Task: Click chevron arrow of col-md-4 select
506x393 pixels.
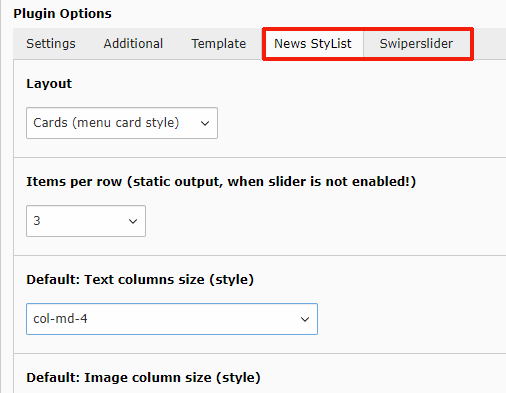Action: [305, 319]
